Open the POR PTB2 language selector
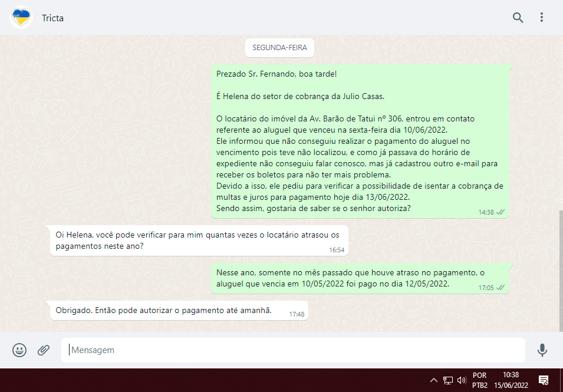563x392 pixels. (480, 380)
